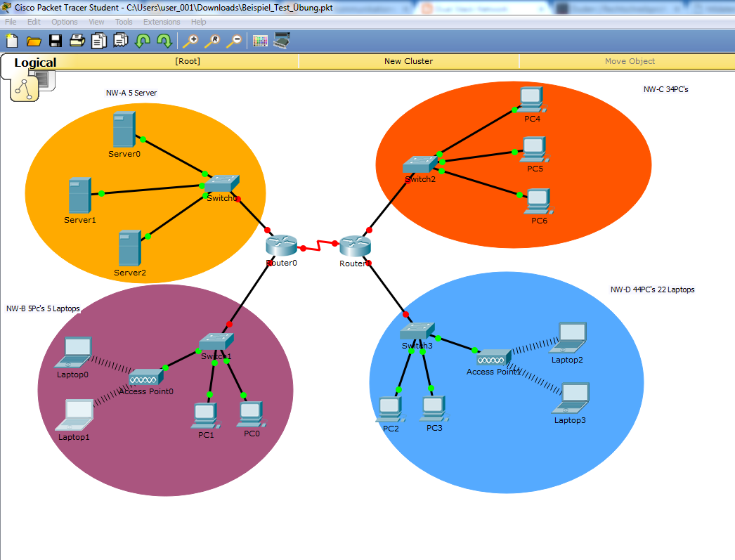Create a new file with the New icon
The image size is (735, 560).
click(11, 41)
